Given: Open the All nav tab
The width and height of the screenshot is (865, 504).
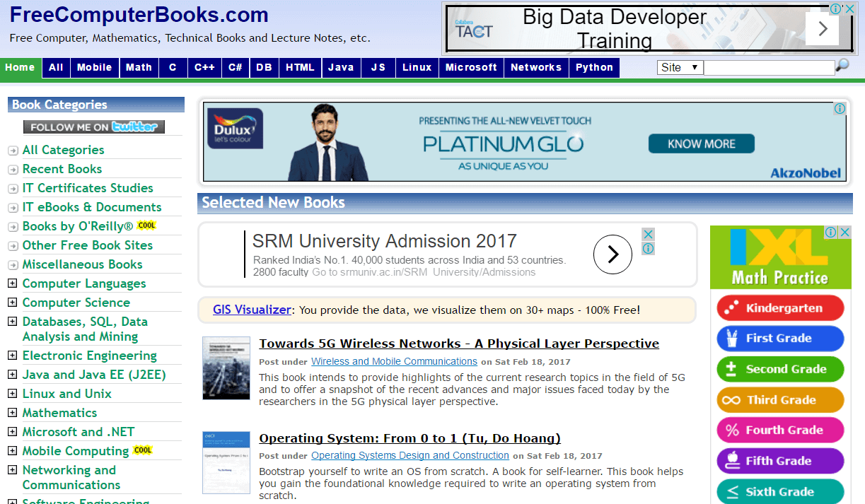Looking at the screenshot, I should pos(56,68).
